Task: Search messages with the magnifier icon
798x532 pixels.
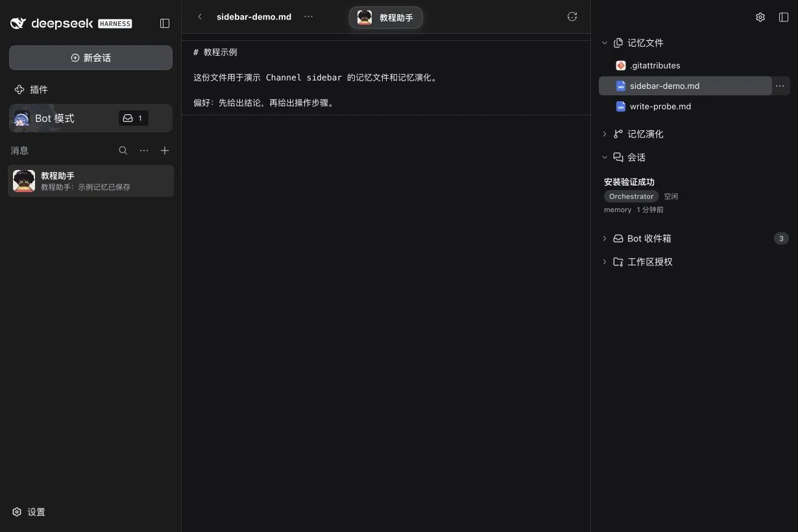Action: pos(123,151)
